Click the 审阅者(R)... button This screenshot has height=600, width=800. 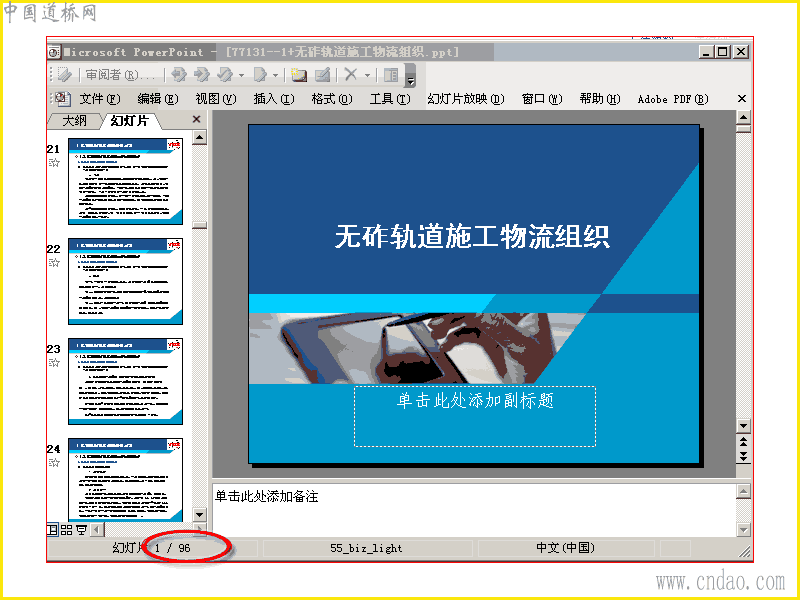pos(120,75)
